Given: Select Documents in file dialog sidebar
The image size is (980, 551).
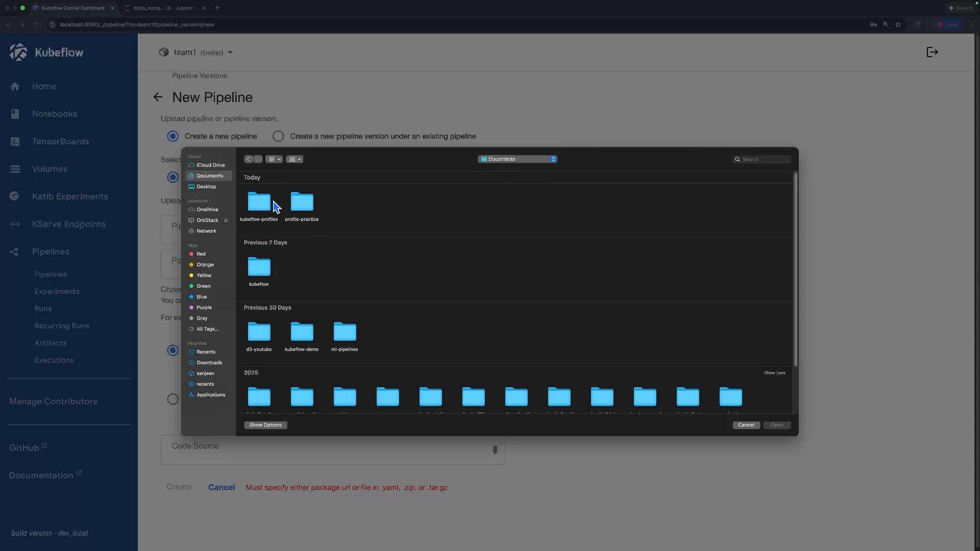Looking at the screenshot, I should (x=208, y=176).
